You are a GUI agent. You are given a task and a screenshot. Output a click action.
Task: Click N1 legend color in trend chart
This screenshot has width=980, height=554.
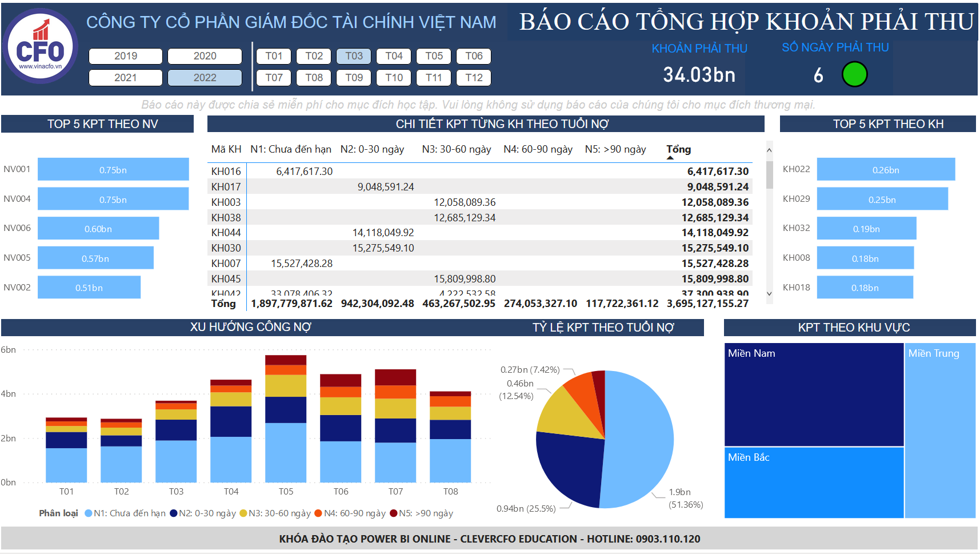click(89, 513)
